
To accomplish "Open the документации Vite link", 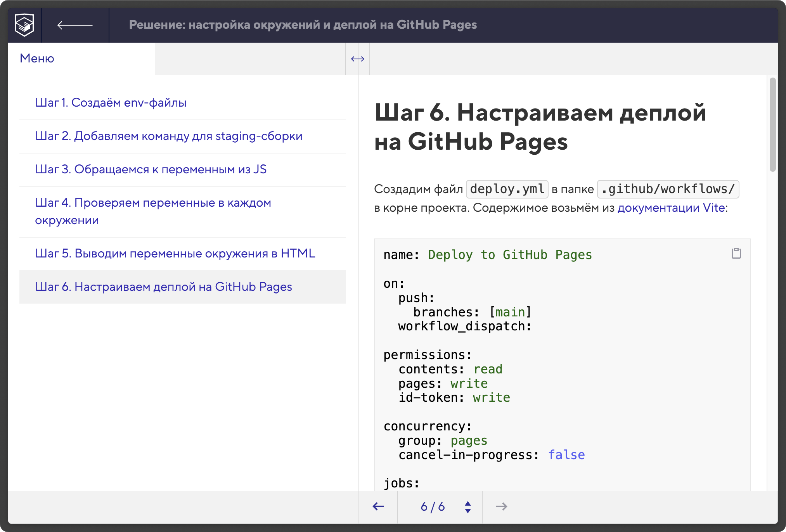I will click(x=671, y=208).
